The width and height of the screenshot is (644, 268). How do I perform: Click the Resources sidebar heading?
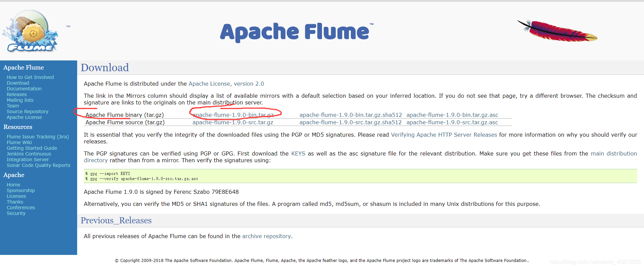coord(18,127)
